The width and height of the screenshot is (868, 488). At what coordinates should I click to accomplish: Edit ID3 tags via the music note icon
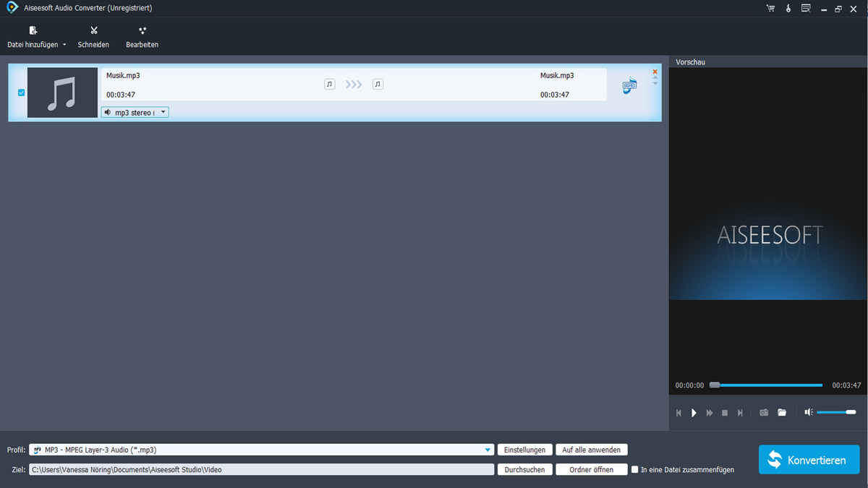pos(629,84)
